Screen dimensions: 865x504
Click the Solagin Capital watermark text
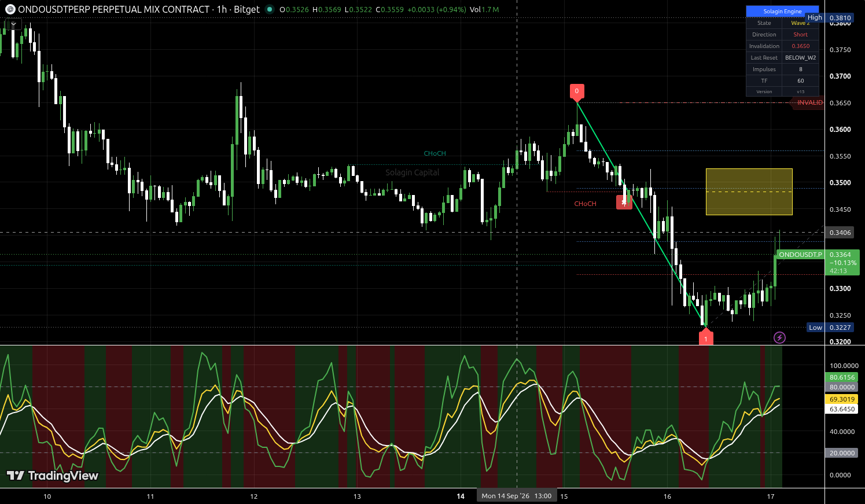point(413,172)
